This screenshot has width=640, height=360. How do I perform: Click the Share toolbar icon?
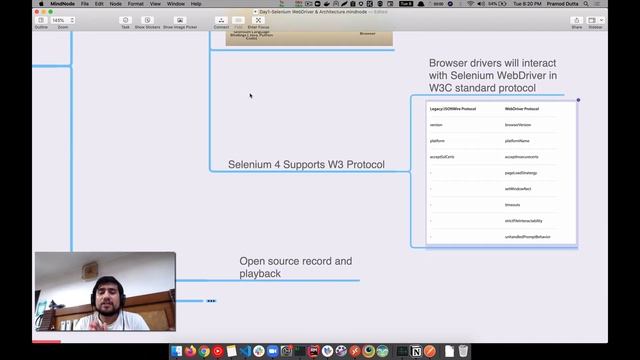pyautogui.click(x=577, y=20)
